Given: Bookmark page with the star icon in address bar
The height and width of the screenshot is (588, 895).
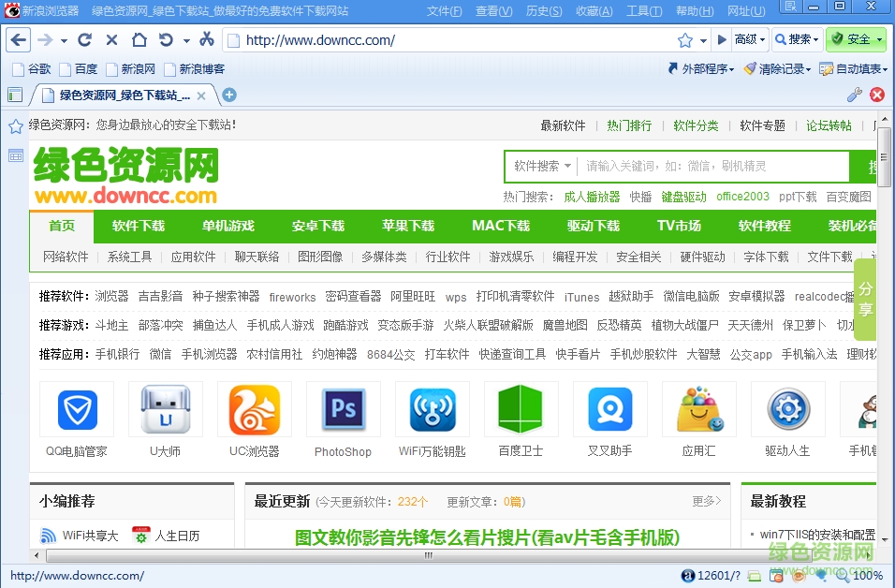Looking at the screenshot, I should 685,40.
